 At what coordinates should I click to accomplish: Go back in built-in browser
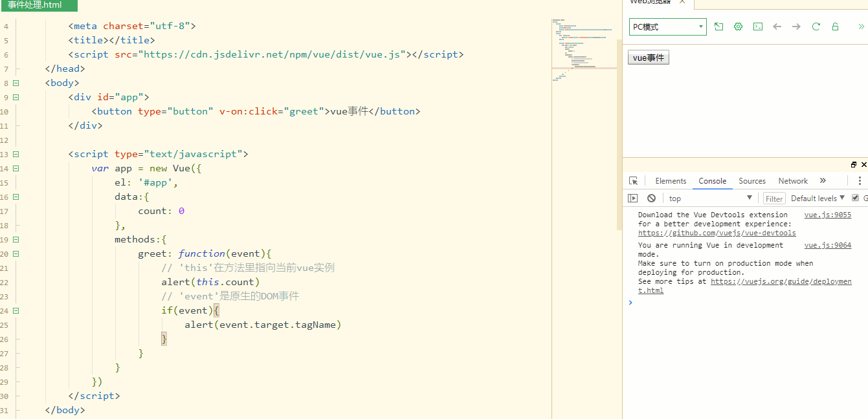(x=777, y=27)
